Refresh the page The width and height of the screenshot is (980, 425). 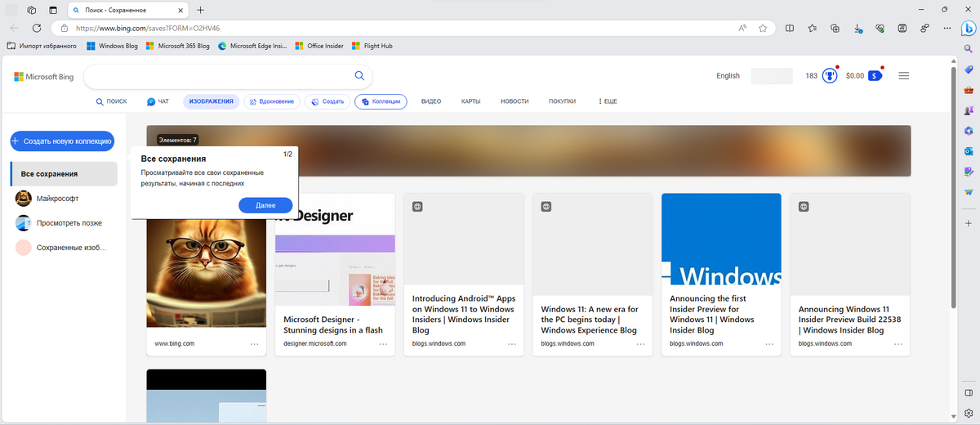[x=37, y=28]
